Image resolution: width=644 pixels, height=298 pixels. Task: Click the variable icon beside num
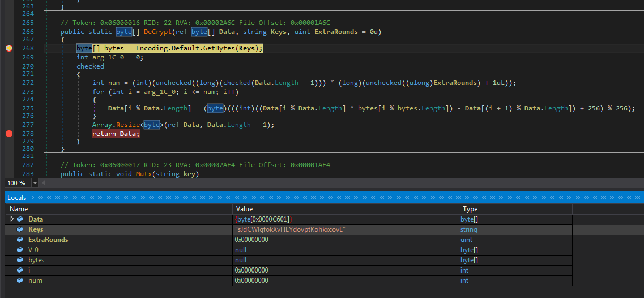(x=20, y=280)
